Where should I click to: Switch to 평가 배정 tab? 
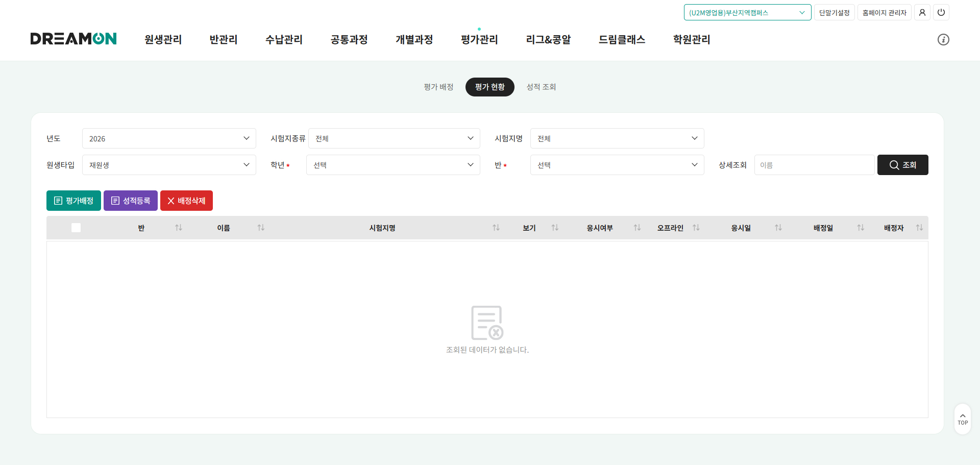coord(438,87)
